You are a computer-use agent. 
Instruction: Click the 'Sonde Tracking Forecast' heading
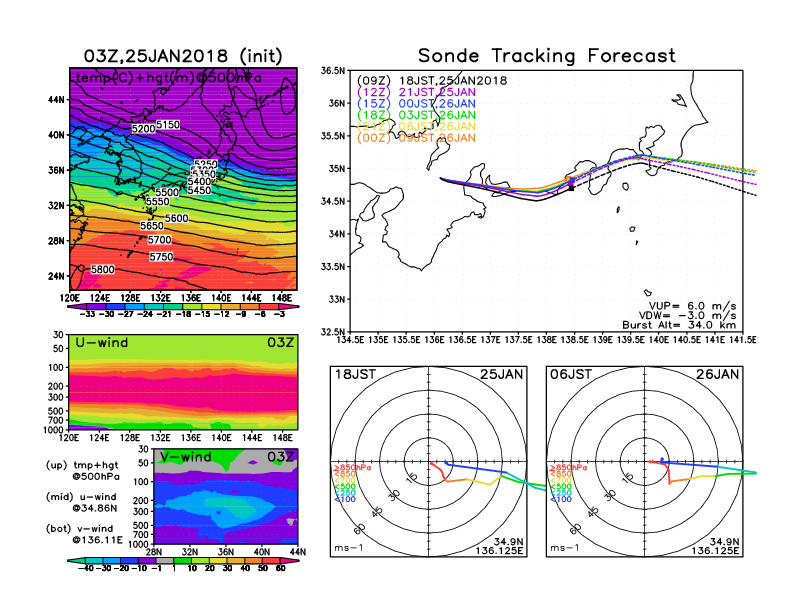[547, 56]
